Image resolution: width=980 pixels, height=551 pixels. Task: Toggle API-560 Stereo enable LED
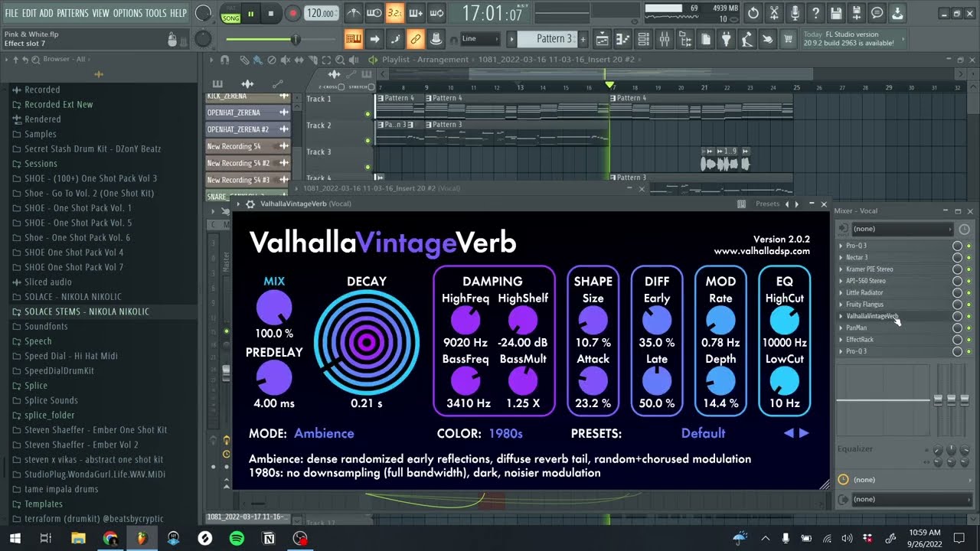(x=969, y=281)
